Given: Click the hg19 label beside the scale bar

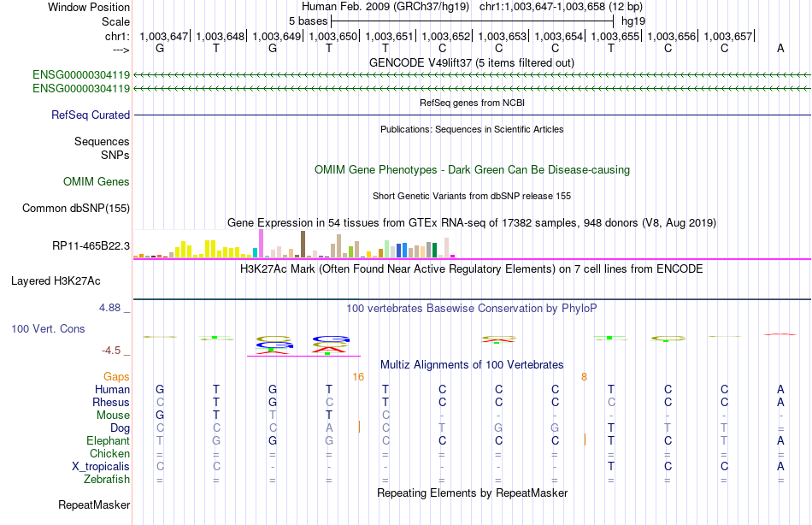Looking at the screenshot, I should (633, 21).
